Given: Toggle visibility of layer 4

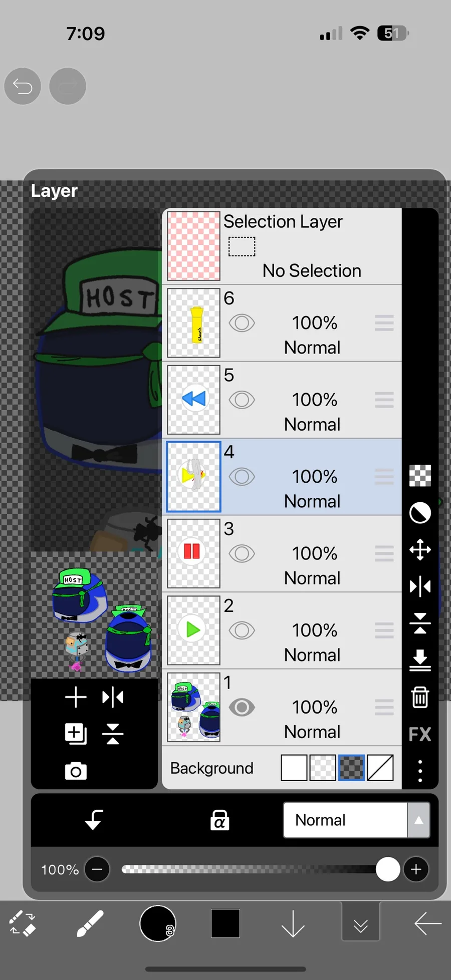Looking at the screenshot, I should tap(242, 477).
